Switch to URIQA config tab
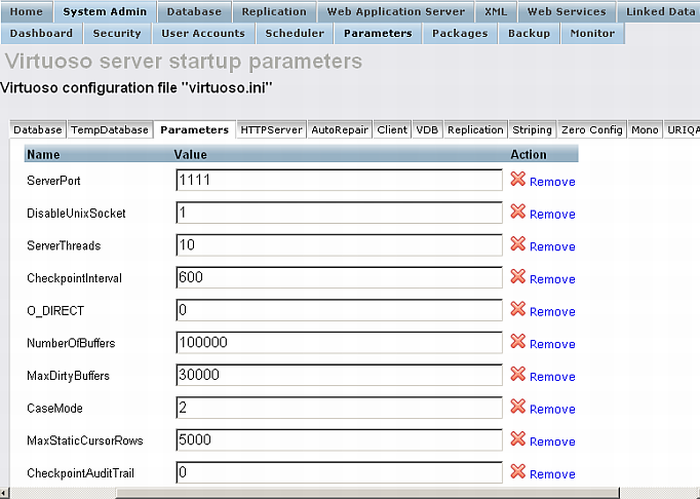The height and width of the screenshot is (499, 700). point(682,130)
